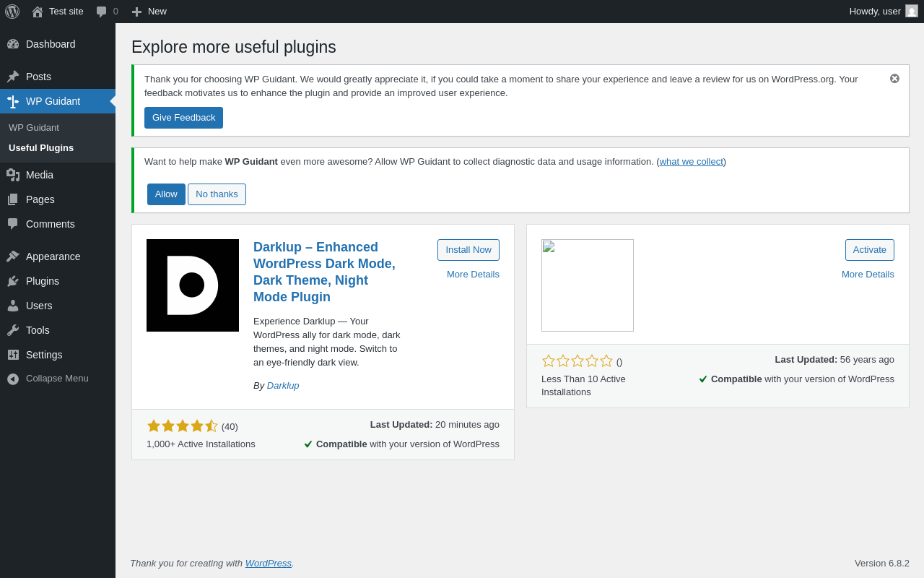Click '1,000+ Active Installations' text
Screen dimensions: 924x578
pyautogui.click(x=201, y=444)
